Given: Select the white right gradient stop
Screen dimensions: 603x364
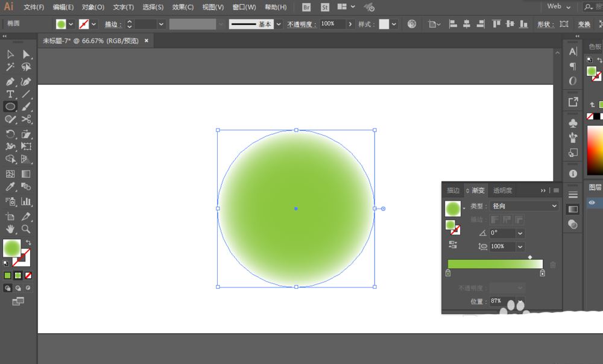Looking at the screenshot, I should click(542, 274).
